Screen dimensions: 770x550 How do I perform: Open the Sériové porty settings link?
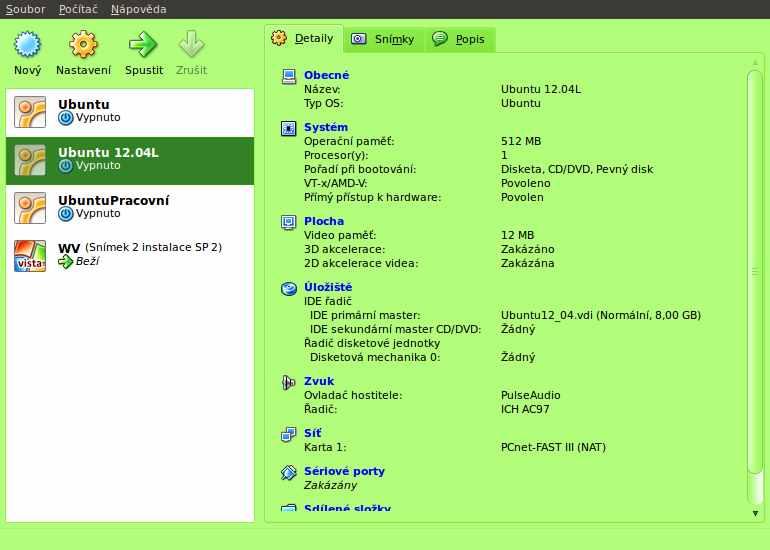click(x=344, y=471)
